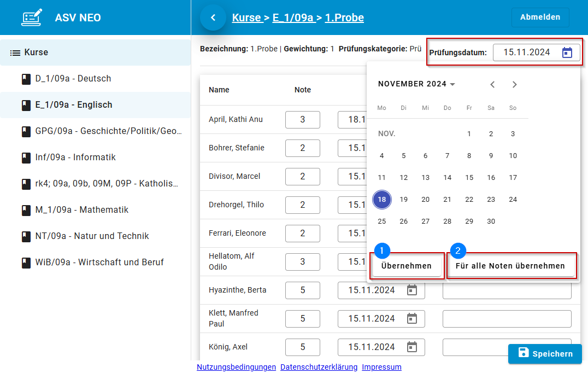
Task: Open the M_1/09a - Mathematik course
Action: pyautogui.click(x=95, y=210)
